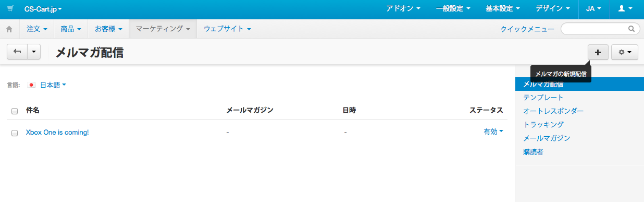Open トラッキング in the sidebar

pyautogui.click(x=543, y=125)
